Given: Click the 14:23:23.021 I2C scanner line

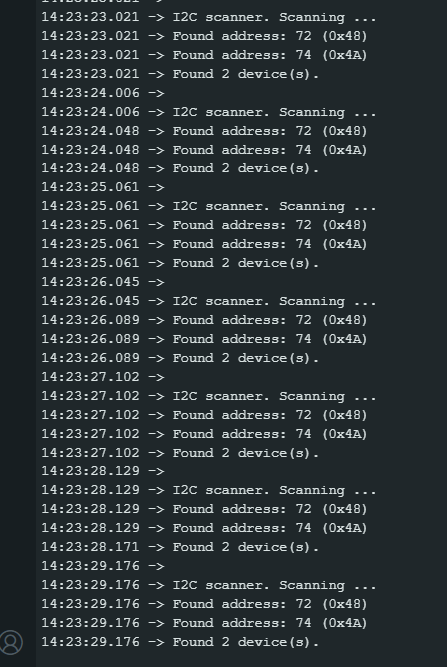Looking at the screenshot, I should coord(208,17).
